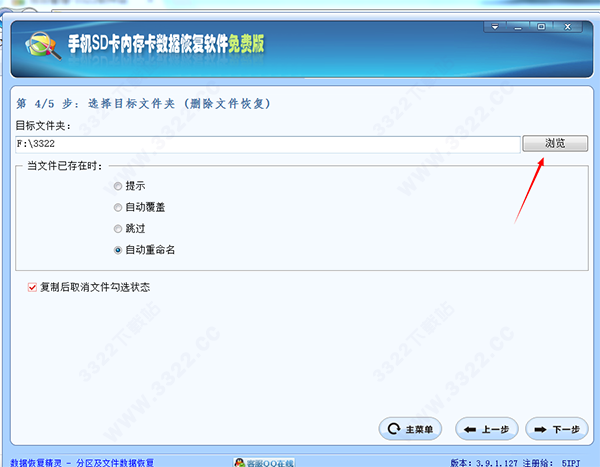Proceed with the 下一步 button
This screenshot has width=600, height=467.
(557, 429)
